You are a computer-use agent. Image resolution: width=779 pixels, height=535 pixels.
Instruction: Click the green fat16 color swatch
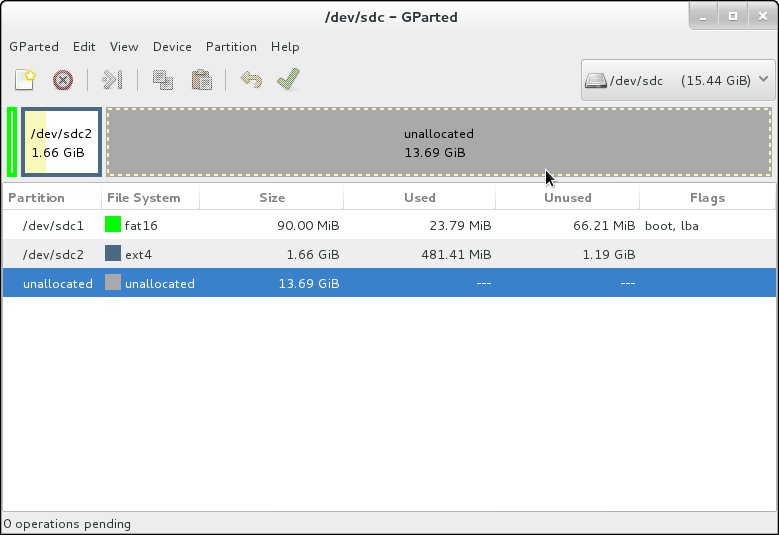[x=113, y=225]
